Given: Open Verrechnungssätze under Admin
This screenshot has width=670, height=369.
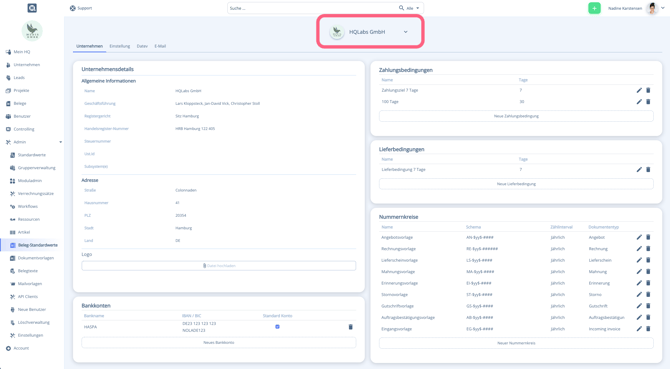Looking at the screenshot, I should 35,193.
